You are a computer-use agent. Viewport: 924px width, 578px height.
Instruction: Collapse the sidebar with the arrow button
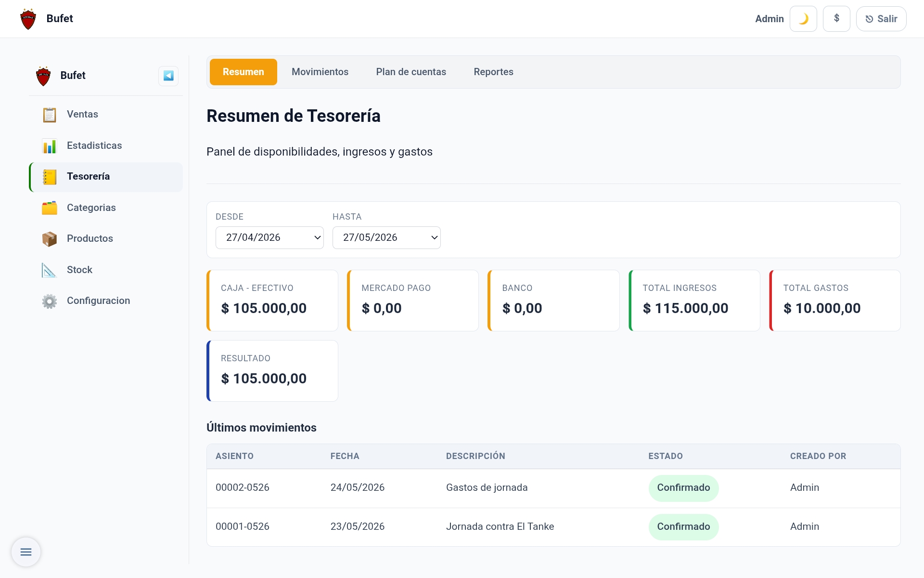[168, 76]
